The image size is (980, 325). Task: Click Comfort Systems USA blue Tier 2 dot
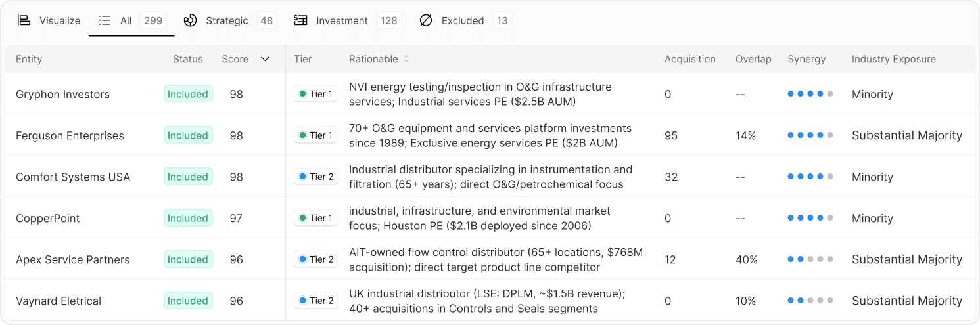pyautogui.click(x=302, y=177)
